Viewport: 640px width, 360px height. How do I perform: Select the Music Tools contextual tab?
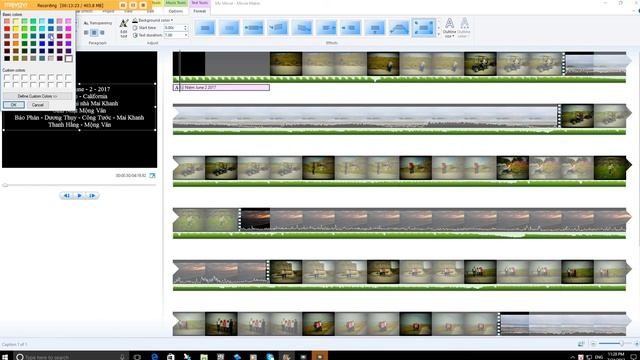coord(176,3)
